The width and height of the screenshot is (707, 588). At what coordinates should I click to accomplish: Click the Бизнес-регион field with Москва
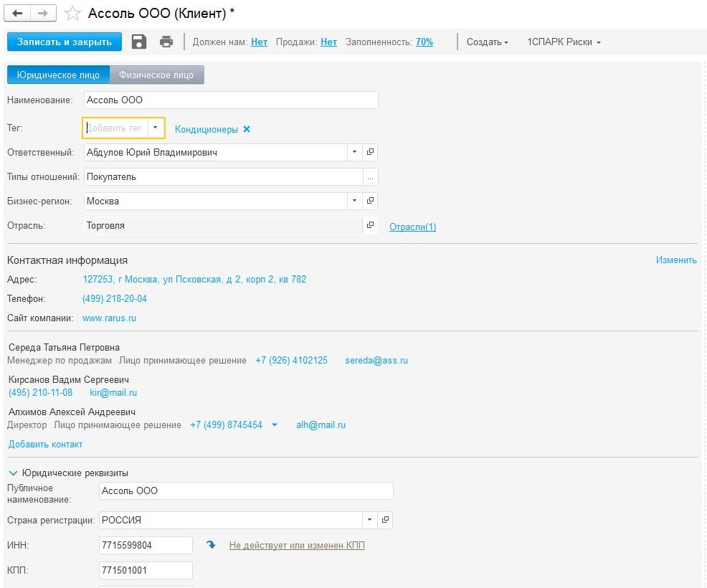[216, 201]
